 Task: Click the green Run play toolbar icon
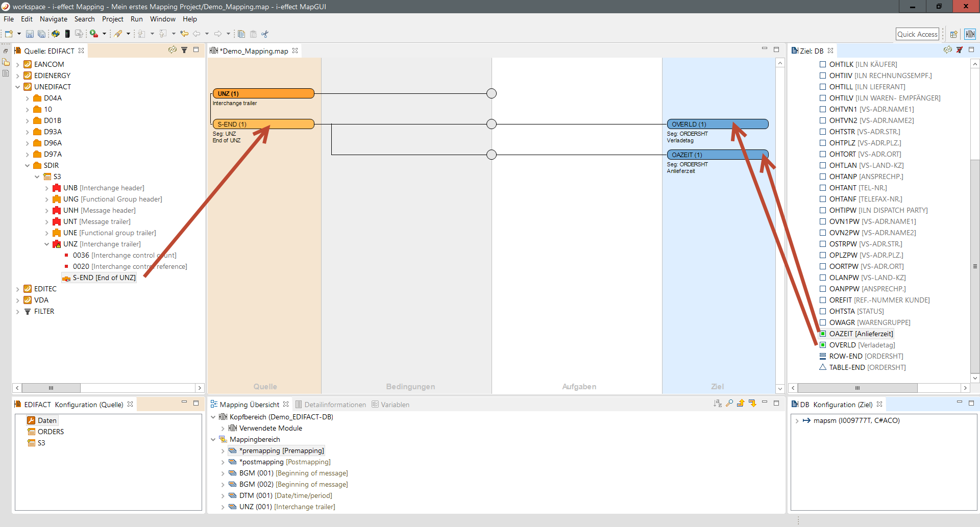pyautogui.click(x=94, y=34)
